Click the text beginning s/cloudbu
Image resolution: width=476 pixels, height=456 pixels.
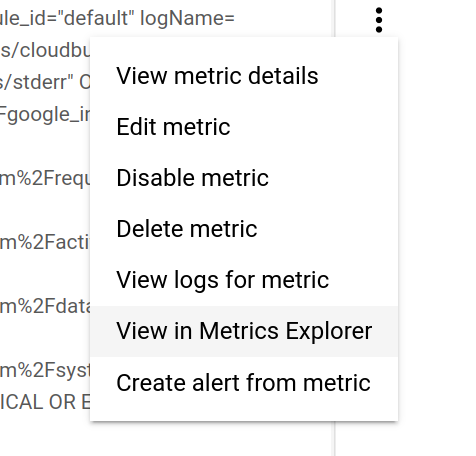(x=45, y=50)
